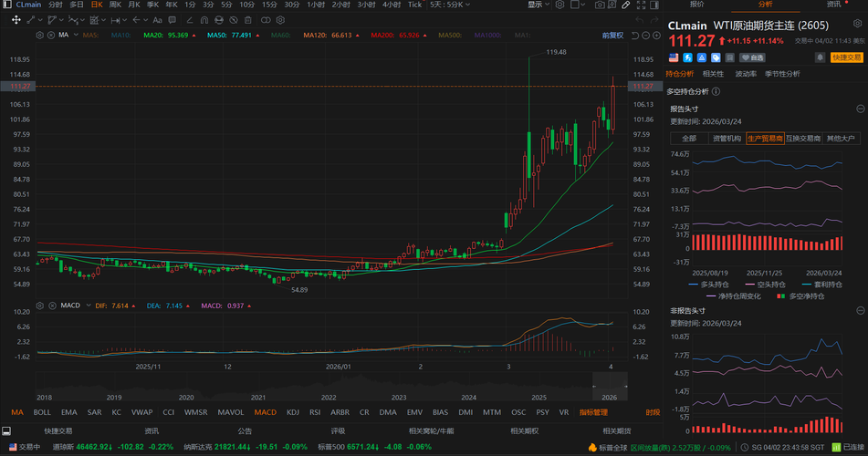Zoom out the chart with minus circle

[646, 36]
